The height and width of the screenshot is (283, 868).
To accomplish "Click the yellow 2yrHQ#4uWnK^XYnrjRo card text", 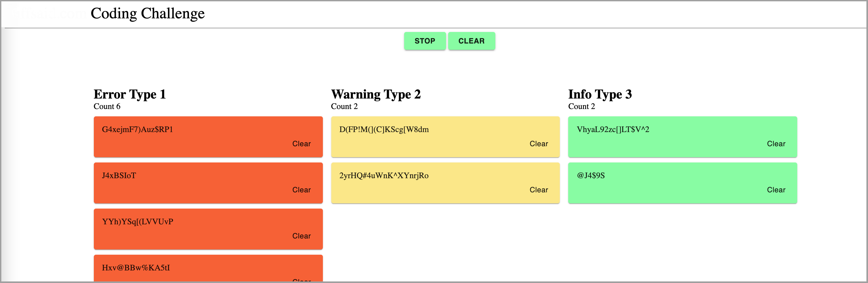I will (384, 176).
